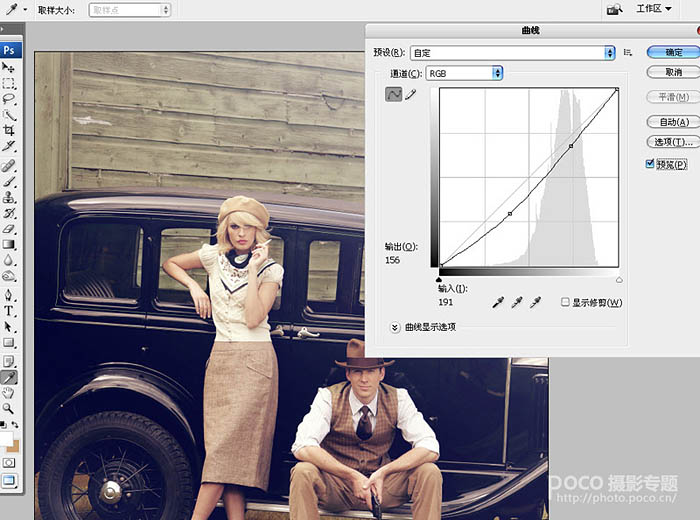Click the curve point editing mode icon
This screenshot has height=520, width=700.
393,94
